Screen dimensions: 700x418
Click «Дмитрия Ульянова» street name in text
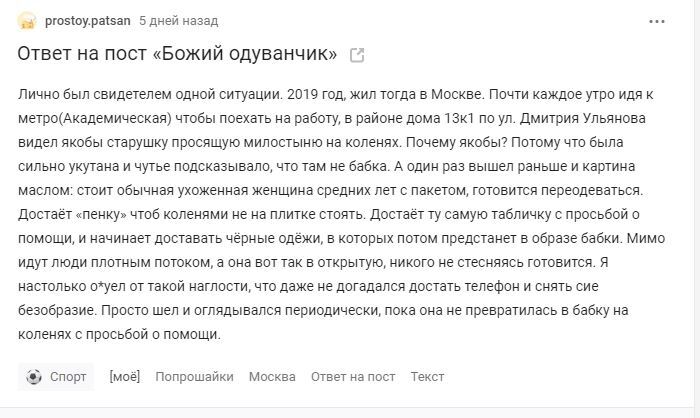click(583, 118)
